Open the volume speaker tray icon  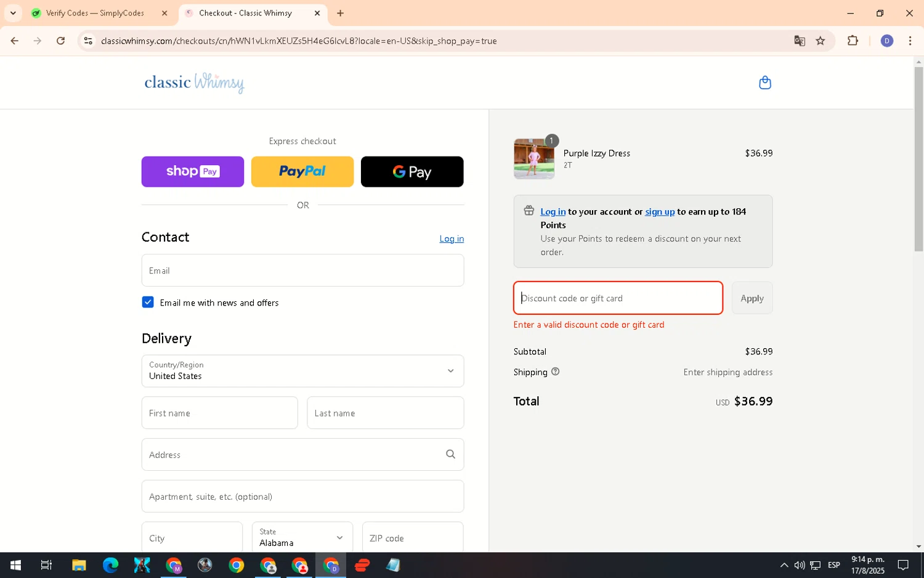[799, 565]
